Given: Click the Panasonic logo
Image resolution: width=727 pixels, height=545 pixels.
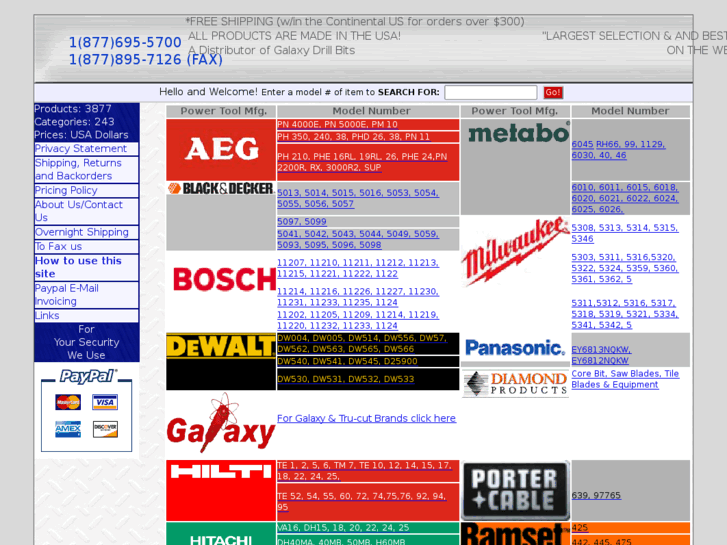Looking at the screenshot, I should 515,348.
